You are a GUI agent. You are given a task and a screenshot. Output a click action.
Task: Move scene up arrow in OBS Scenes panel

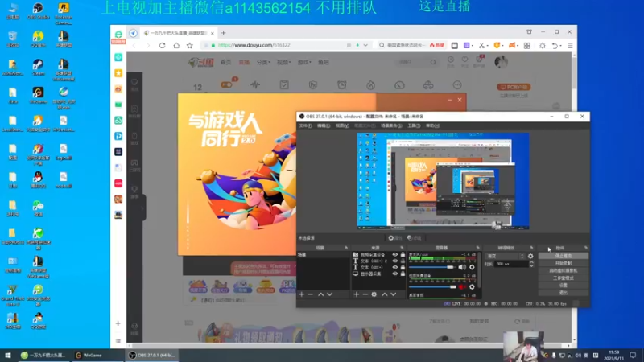click(320, 294)
